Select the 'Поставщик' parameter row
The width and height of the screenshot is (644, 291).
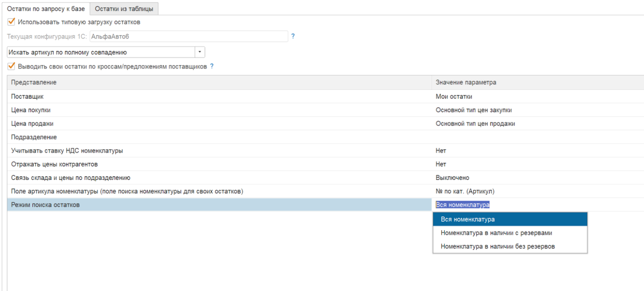27,97
